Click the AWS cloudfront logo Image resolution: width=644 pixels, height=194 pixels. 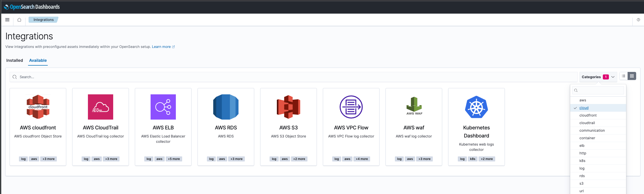(x=38, y=107)
